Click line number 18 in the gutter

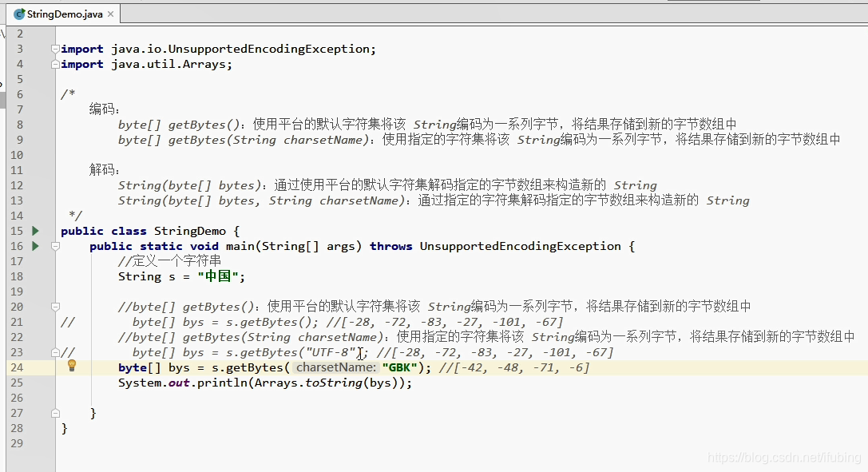(x=17, y=276)
